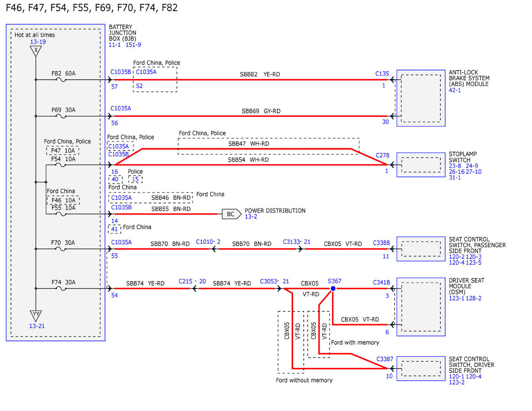Open the 11-1 Battery Junction Box link

[x=115, y=45]
